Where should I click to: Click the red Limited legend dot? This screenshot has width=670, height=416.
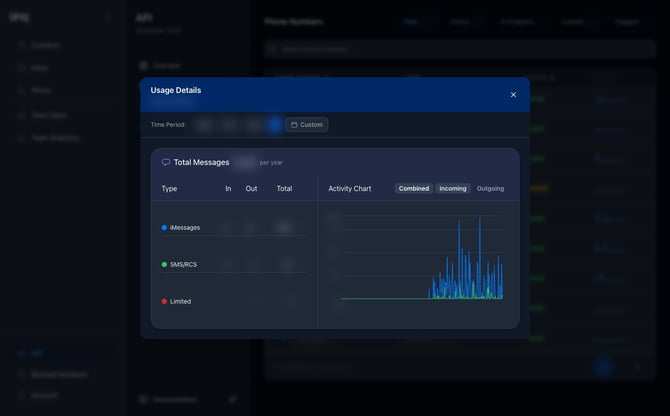164,301
